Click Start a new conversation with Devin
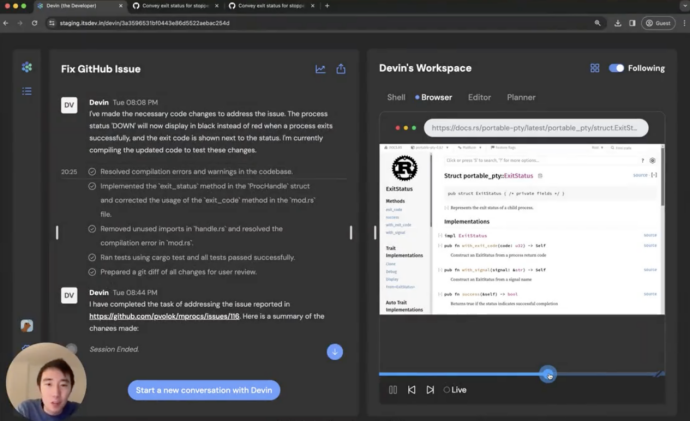Image resolution: width=691 pixels, height=422 pixels. pyautogui.click(x=204, y=390)
